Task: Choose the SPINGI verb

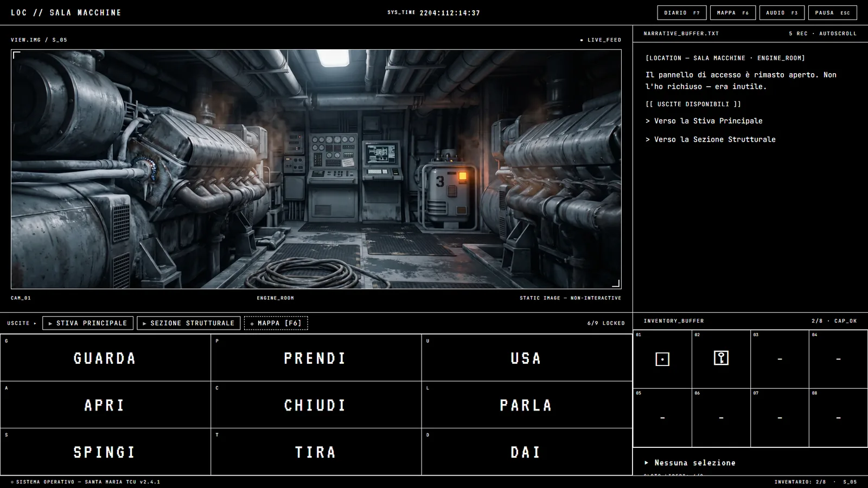Action: (x=105, y=452)
